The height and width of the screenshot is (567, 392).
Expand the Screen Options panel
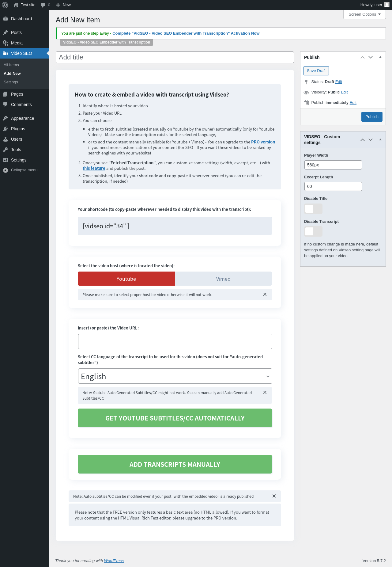(364, 14)
